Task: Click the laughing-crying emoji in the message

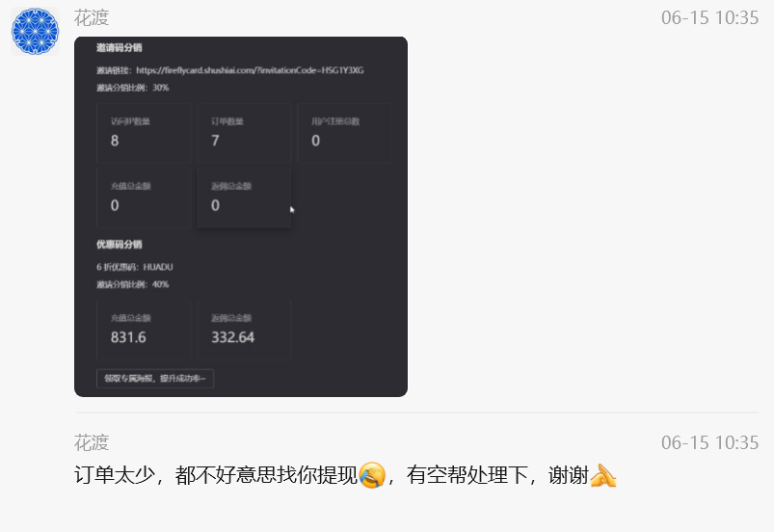Action: click(372, 476)
